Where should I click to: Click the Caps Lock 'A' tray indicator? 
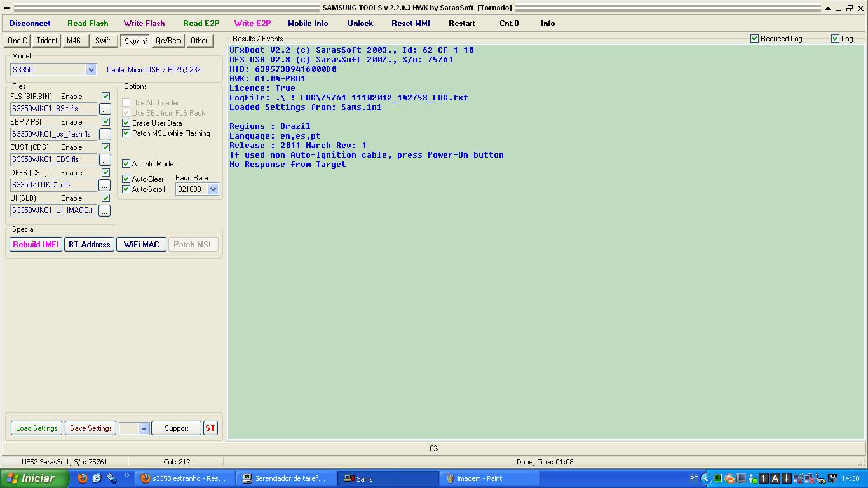pos(775,478)
